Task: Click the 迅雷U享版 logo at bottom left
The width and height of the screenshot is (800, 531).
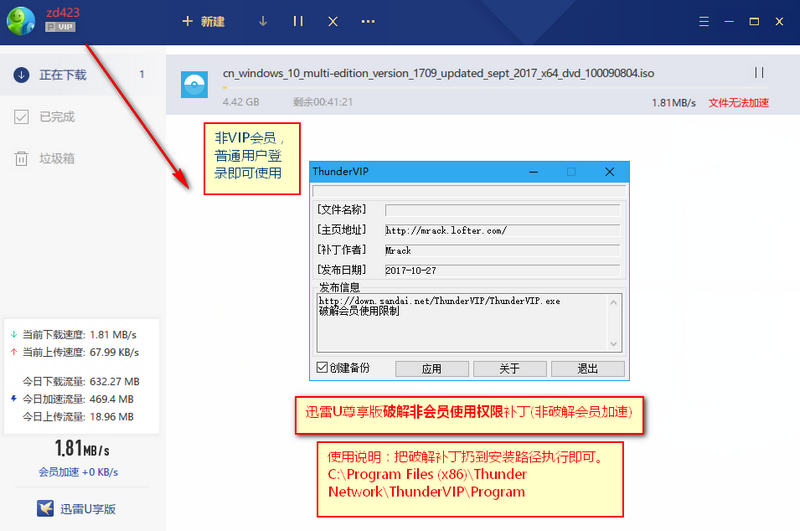Action: point(77,509)
